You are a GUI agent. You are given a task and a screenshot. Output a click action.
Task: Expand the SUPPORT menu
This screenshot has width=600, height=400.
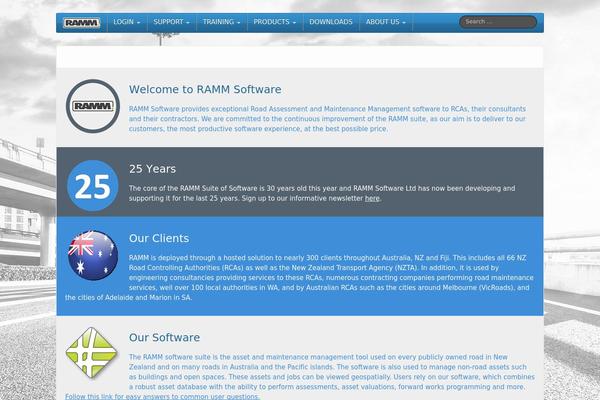(x=171, y=22)
